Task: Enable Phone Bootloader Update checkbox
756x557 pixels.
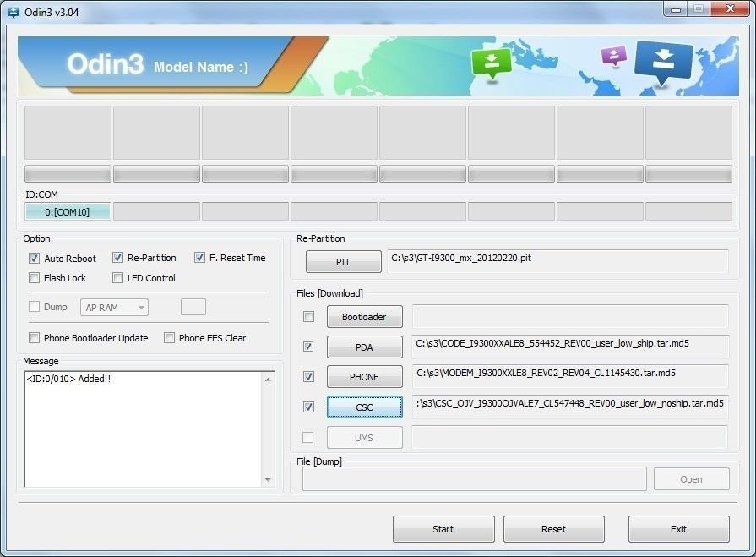Action: coord(34,337)
